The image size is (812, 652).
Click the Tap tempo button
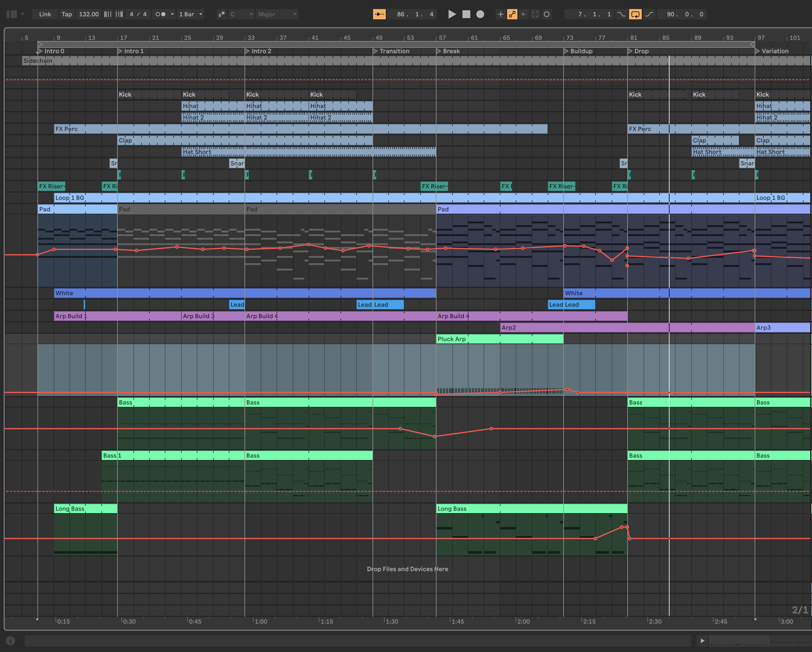point(67,14)
